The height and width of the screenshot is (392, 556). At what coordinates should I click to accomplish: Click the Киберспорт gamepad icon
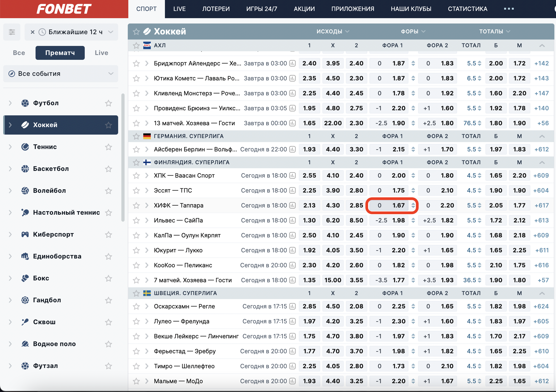[25, 234]
